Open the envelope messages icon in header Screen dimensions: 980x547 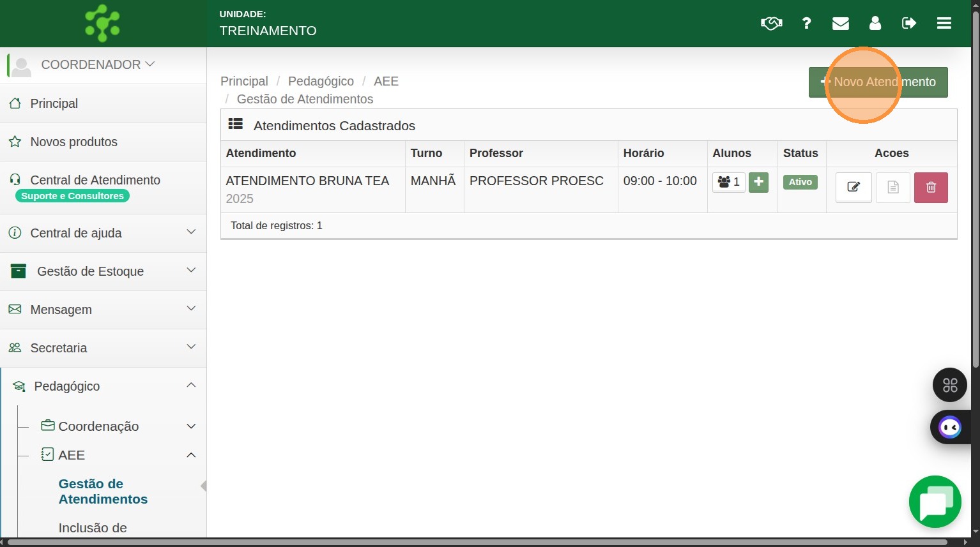point(841,24)
